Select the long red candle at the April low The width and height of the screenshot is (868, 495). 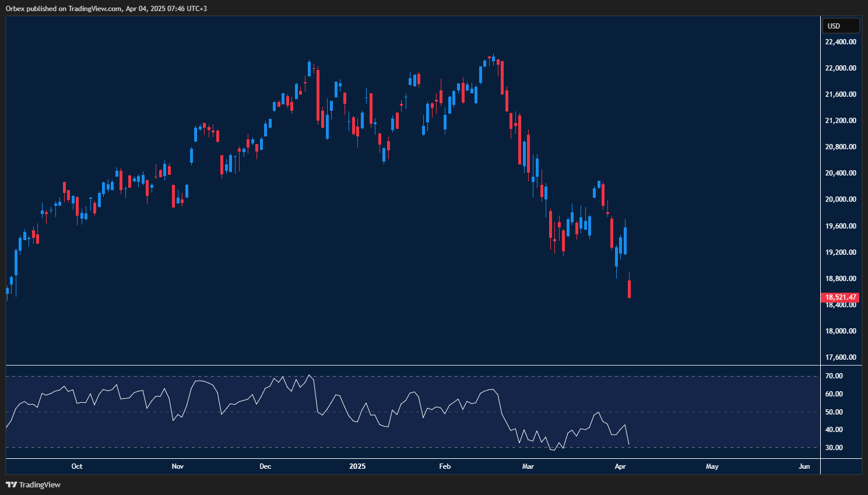point(630,289)
